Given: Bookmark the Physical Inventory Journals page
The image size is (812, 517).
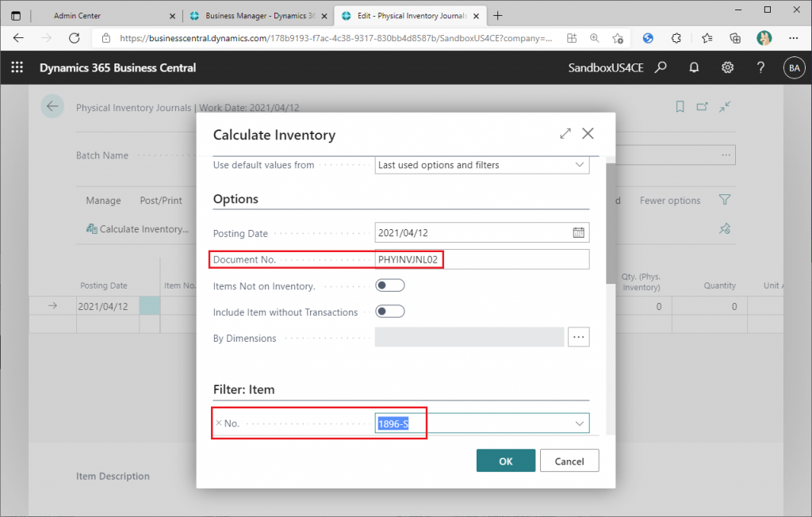Looking at the screenshot, I should [x=680, y=107].
